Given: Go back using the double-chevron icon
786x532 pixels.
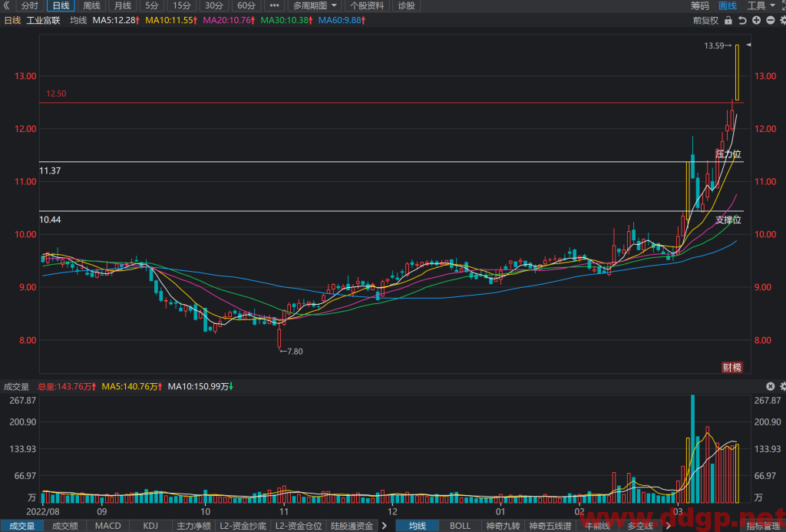Looking at the screenshot, I should [6, 5].
